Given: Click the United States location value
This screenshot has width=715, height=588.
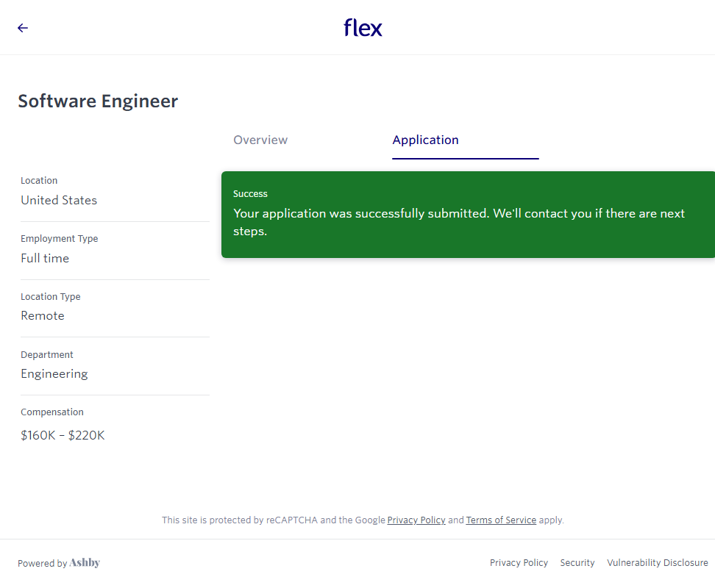Looking at the screenshot, I should 59,201.
